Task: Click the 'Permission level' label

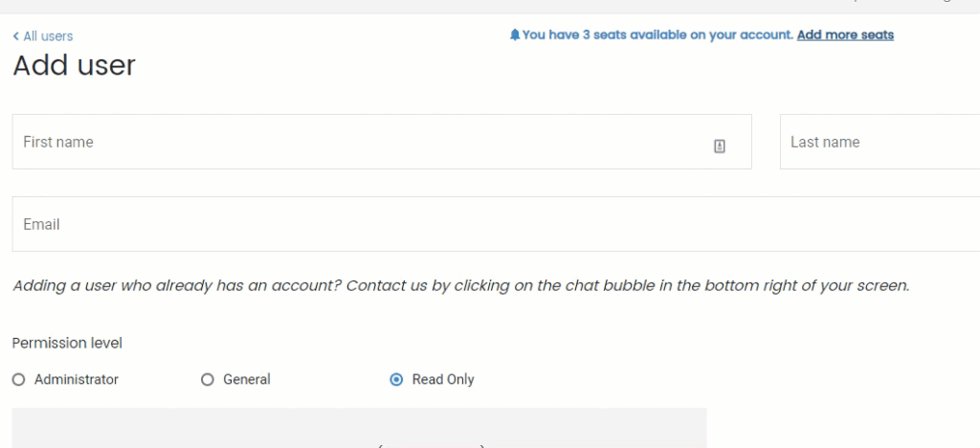Action: [67, 343]
